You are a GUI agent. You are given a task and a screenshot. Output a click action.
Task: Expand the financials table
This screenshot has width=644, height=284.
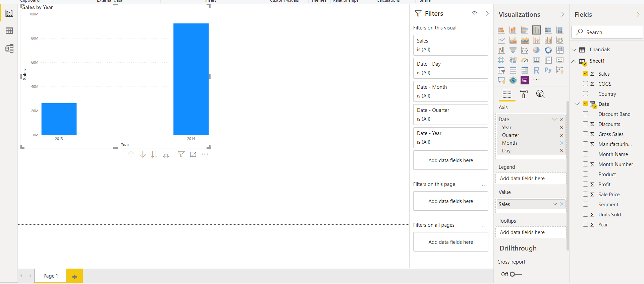[574, 50]
